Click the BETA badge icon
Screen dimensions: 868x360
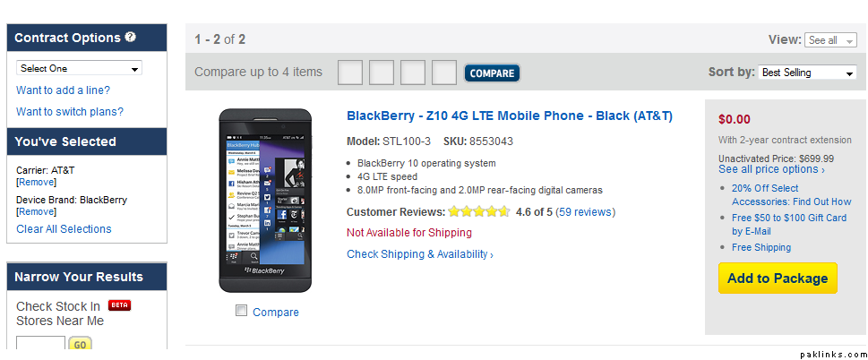coord(120,305)
